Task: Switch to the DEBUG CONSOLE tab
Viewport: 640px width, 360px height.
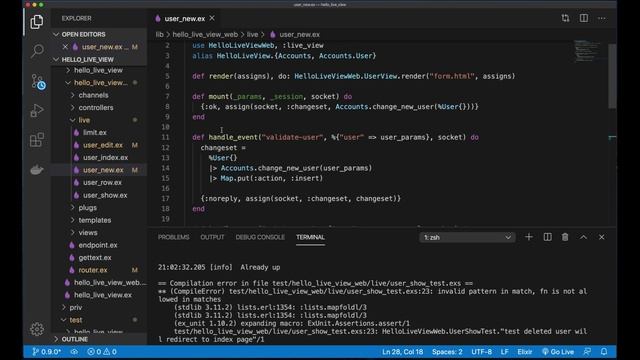Action: [x=260, y=237]
